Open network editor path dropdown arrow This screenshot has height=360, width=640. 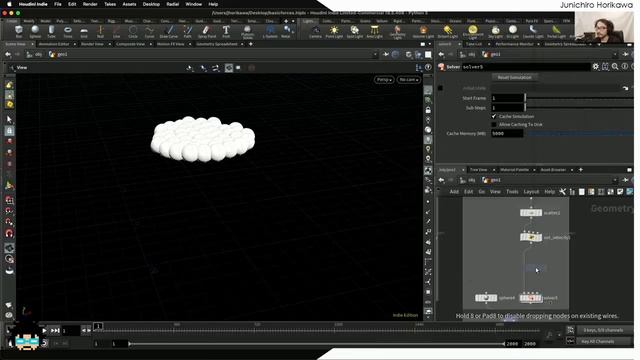pyautogui.click(x=615, y=180)
